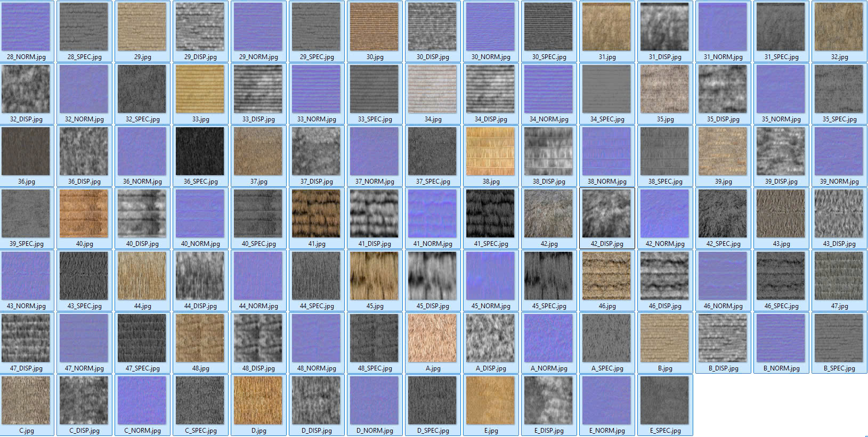
Task: Click on the A.jpg texture file
Action: [432, 339]
